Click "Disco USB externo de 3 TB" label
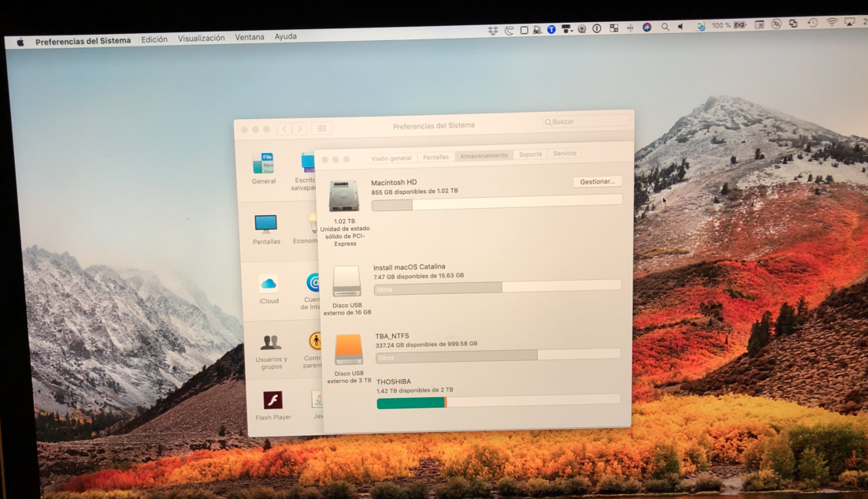 click(349, 377)
